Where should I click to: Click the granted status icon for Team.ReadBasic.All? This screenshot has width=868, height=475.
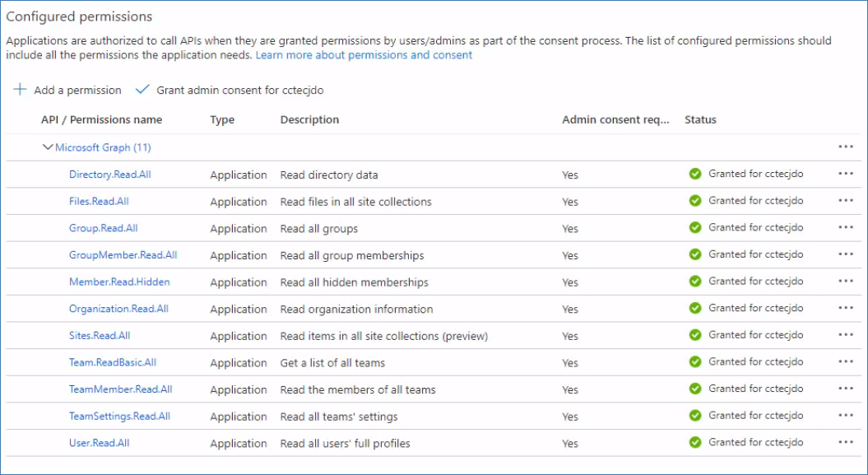pyautogui.click(x=695, y=361)
